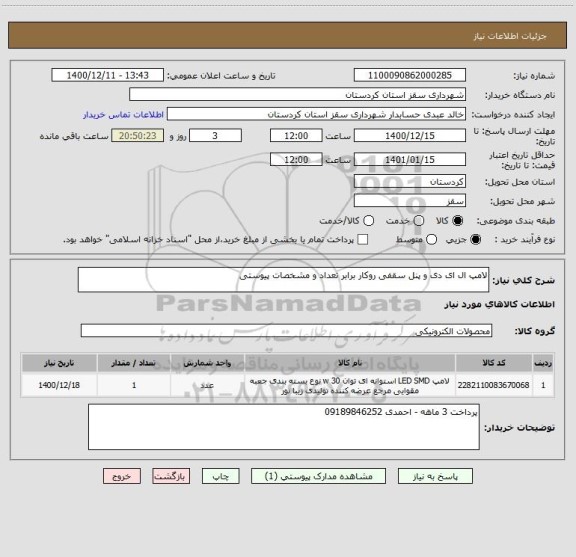Select the کالا radio button
This screenshot has width=576, height=557.
point(458,221)
